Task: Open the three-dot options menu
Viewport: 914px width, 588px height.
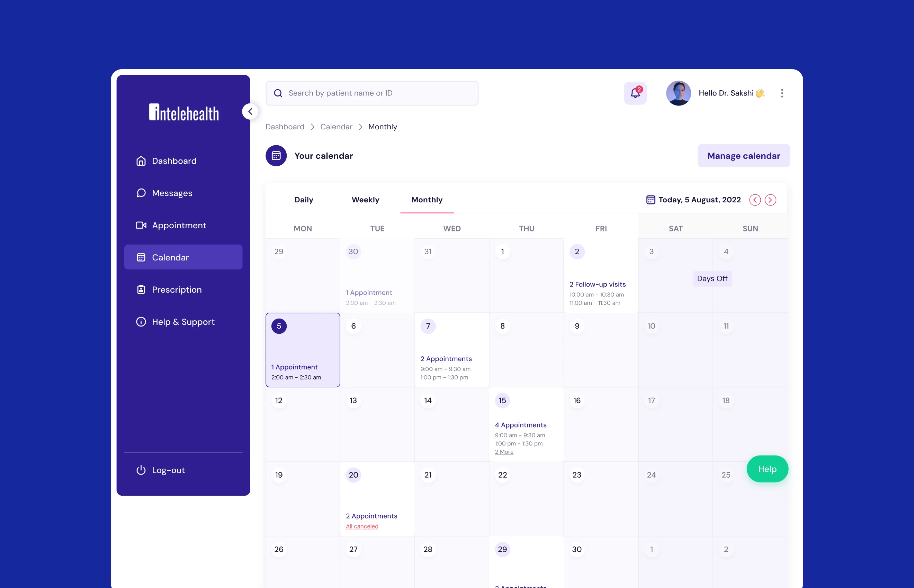Action: coord(782,93)
